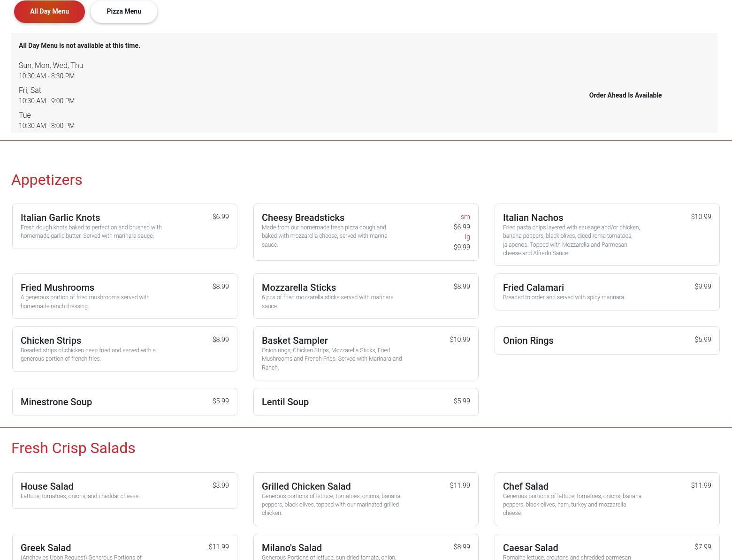Select the Italian Garlic Knots item
The height and width of the screenshot is (560, 732).
124,226
